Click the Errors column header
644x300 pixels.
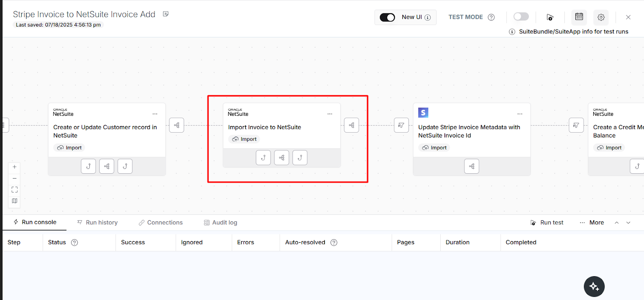pos(246,242)
